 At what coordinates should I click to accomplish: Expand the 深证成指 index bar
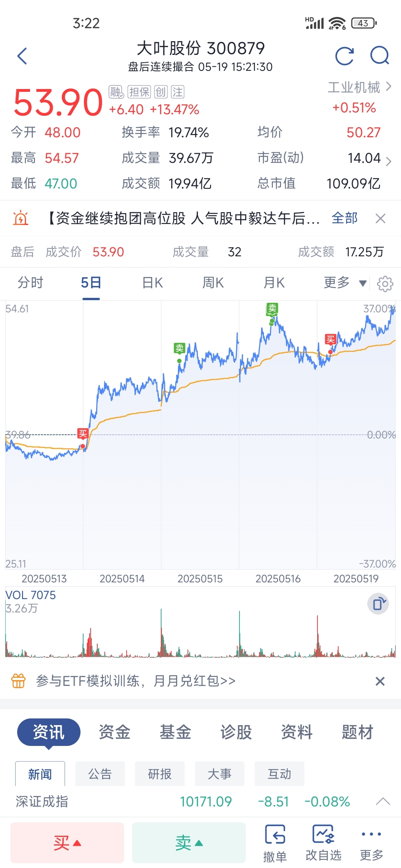coord(383,802)
